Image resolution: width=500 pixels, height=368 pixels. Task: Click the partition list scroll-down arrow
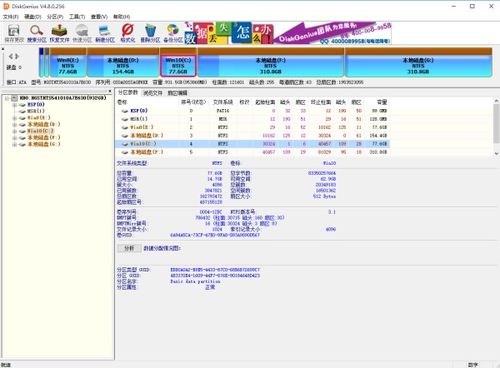tap(496, 154)
